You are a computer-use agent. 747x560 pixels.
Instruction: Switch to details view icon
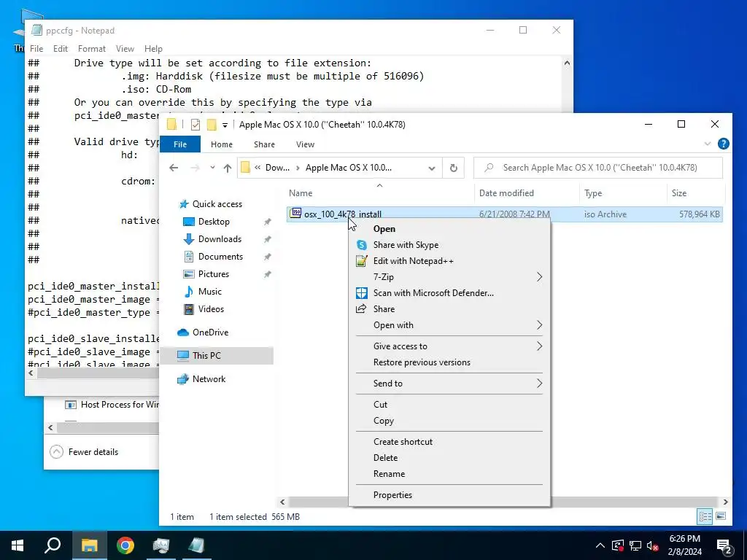point(705,516)
